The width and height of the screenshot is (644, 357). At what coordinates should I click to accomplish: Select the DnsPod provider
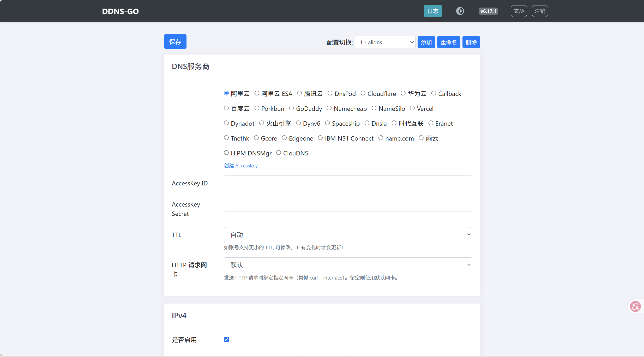click(x=330, y=93)
